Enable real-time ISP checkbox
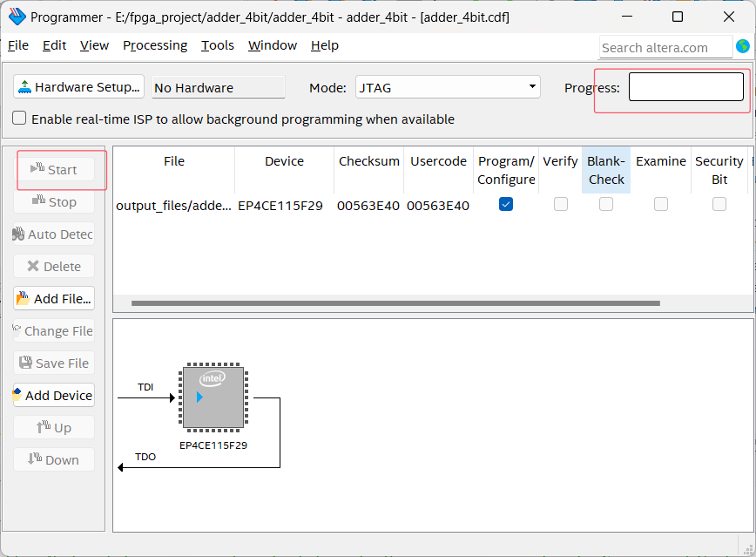The height and width of the screenshot is (557, 756). click(x=19, y=119)
